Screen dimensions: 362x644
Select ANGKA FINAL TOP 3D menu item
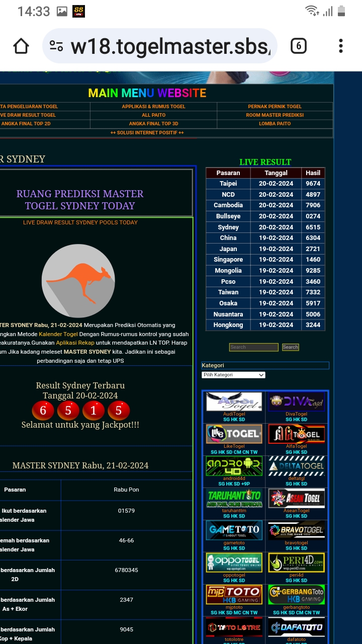click(x=153, y=124)
